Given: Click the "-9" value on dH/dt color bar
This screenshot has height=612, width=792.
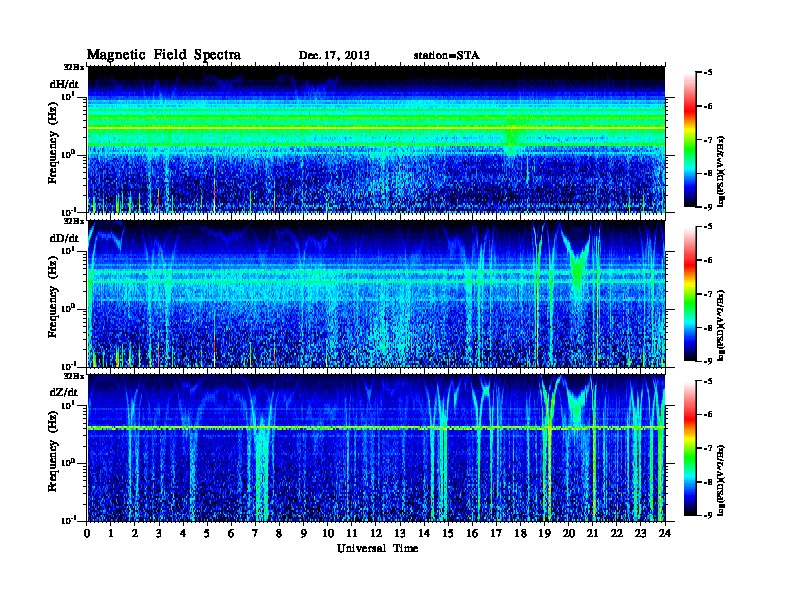Looking at the screenshot, I should point(707,207).
